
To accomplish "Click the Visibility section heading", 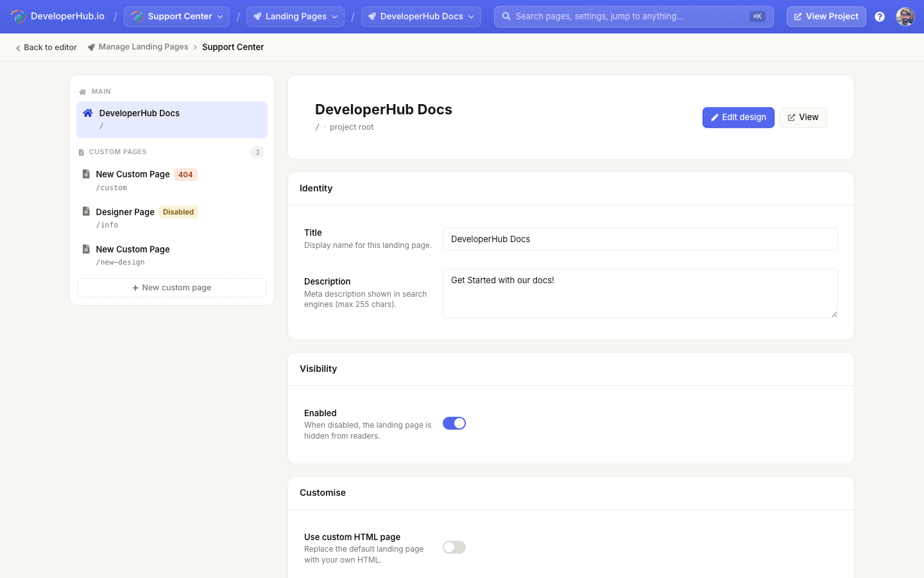I will click(318, 369).
